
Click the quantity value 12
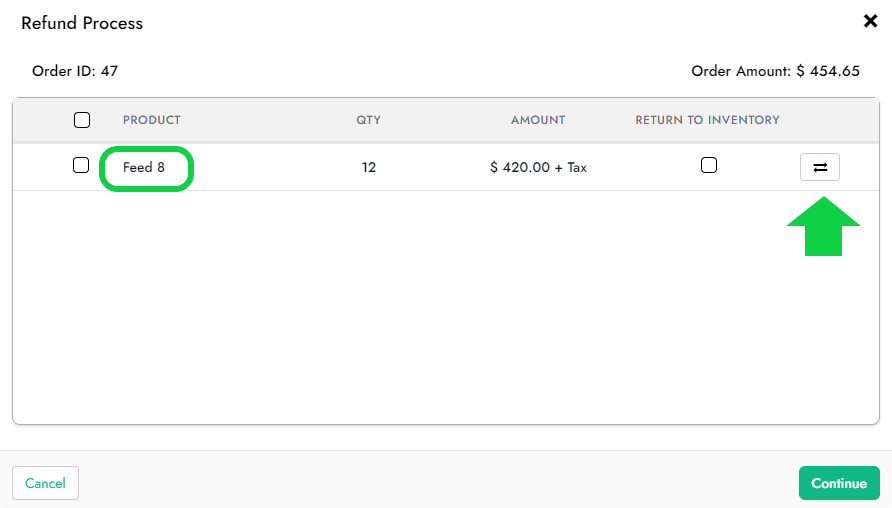pyautogui.click(x=369, y=168)
